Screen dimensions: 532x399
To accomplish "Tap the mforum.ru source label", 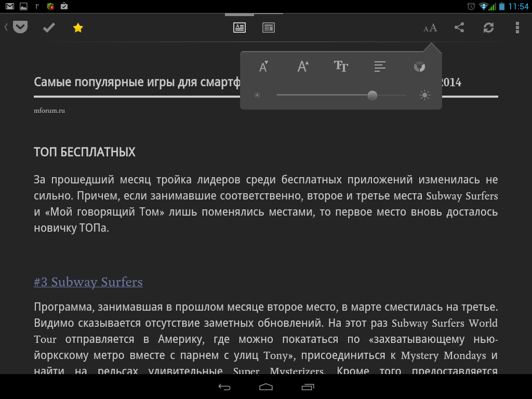I will point(49,110).
